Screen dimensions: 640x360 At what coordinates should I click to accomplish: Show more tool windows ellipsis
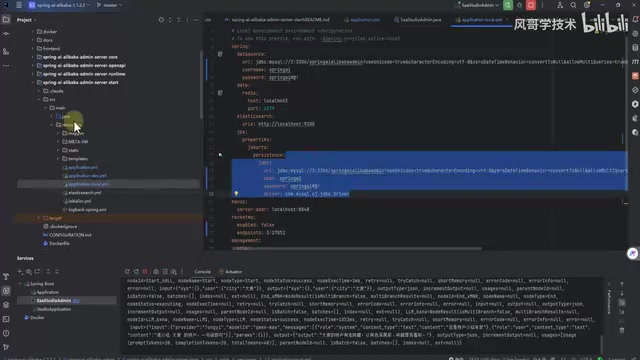6,66
